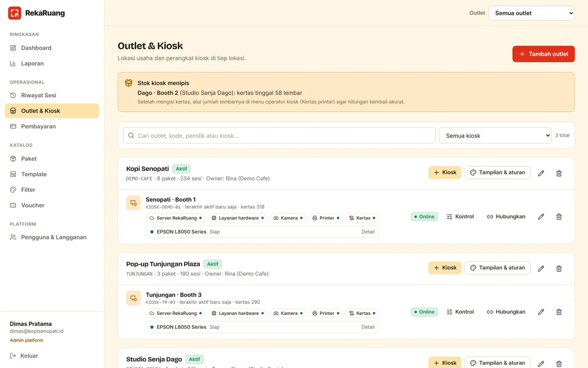Viewport: 588px width, 368px height.
Task: Open the Outlet dropdown showing Semua outlet
Action: [x=531, y=13]
